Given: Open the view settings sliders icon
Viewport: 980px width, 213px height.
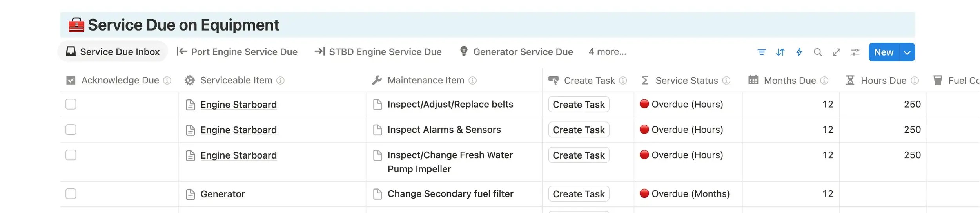Looking at the screenshot, I should coord(855,52).
